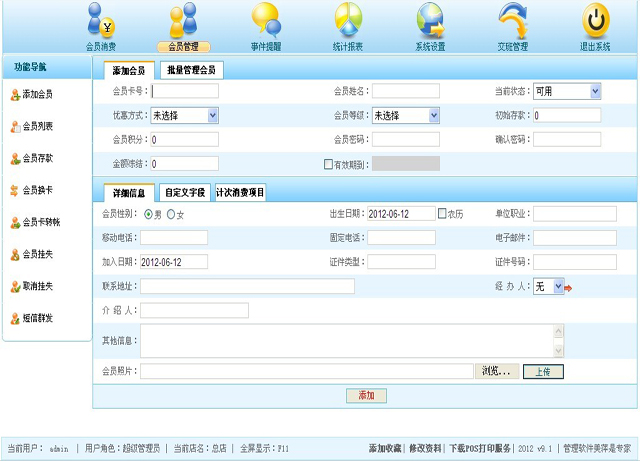Viewport: 640px width, 461px height.
Task: Toggle the 农历 lunar calendar checkbox
Action: click(442, 213)
